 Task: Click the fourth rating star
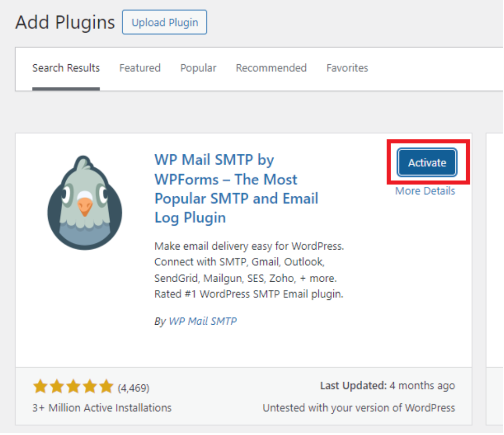coord(90,386)
